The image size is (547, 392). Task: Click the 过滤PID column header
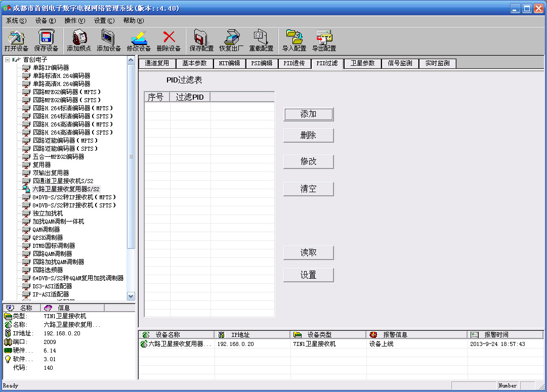(190, 97)
